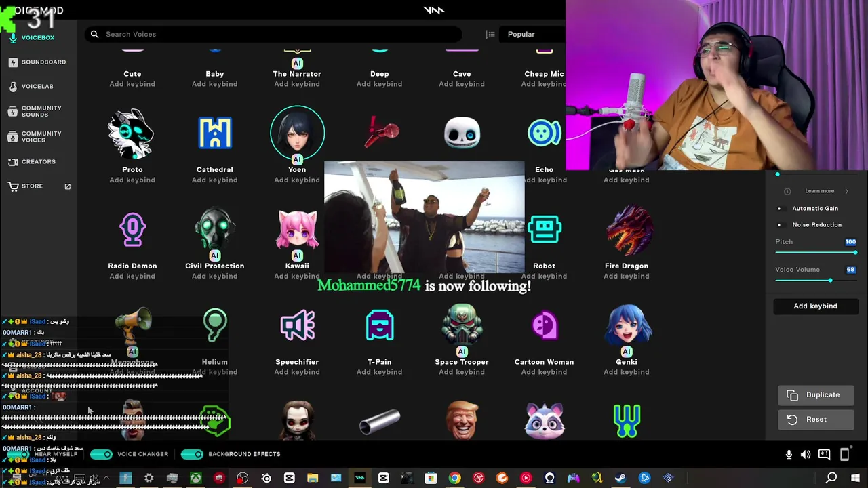868x488 pixels.
Task: Click Add keybind under Fire Dragon voice
Action: [627, 276]
